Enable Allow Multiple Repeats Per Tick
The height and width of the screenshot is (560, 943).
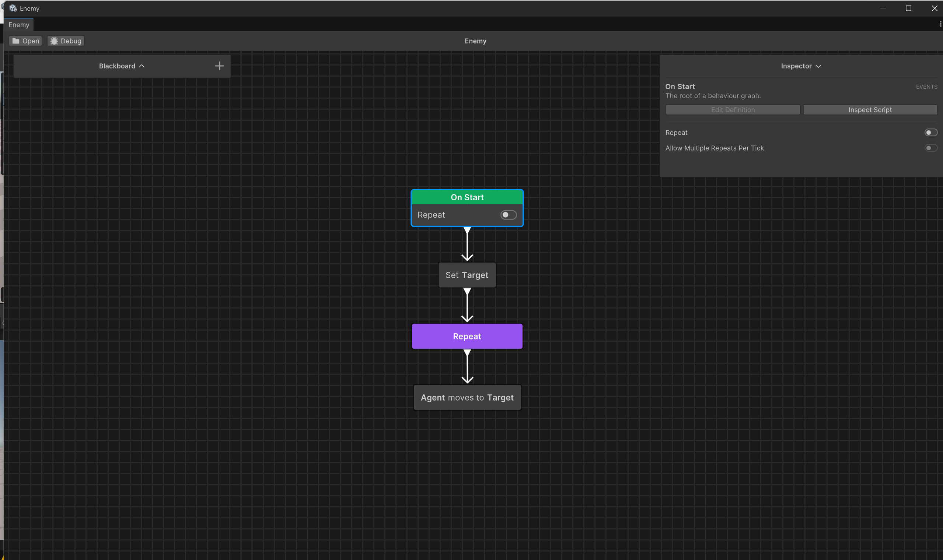point(930,148)
